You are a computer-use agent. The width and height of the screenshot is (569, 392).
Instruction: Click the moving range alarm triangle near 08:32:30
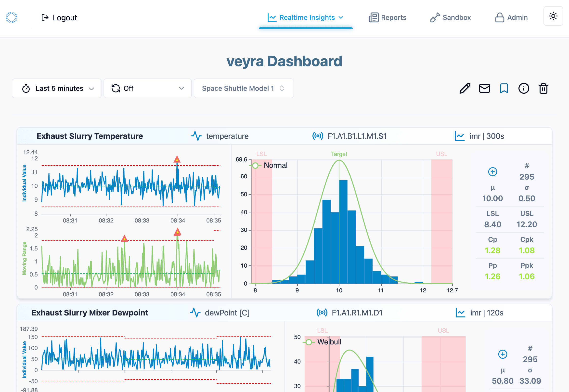tap(125, 238)
